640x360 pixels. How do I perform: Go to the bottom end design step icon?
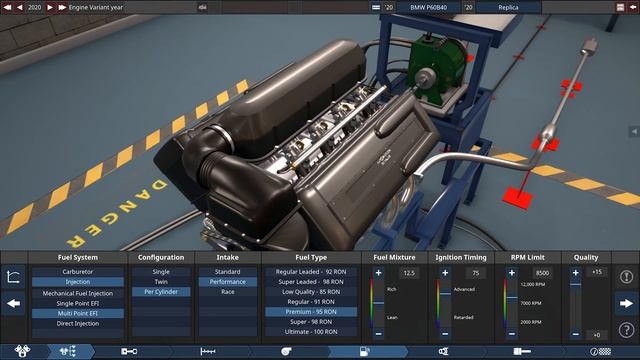click(x=129, y=351)
